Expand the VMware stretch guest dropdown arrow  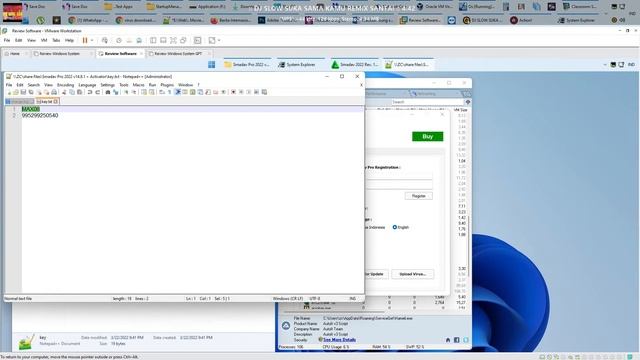(219, 40)
